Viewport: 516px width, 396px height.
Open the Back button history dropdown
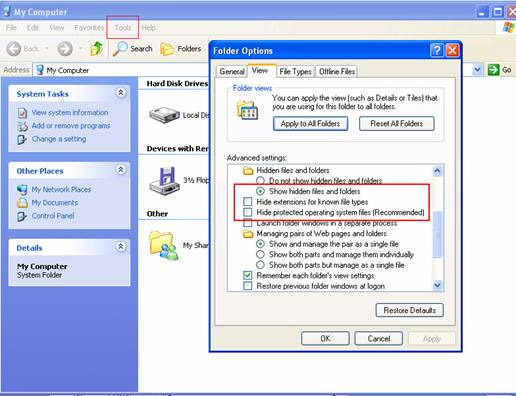tap(47, 49)
